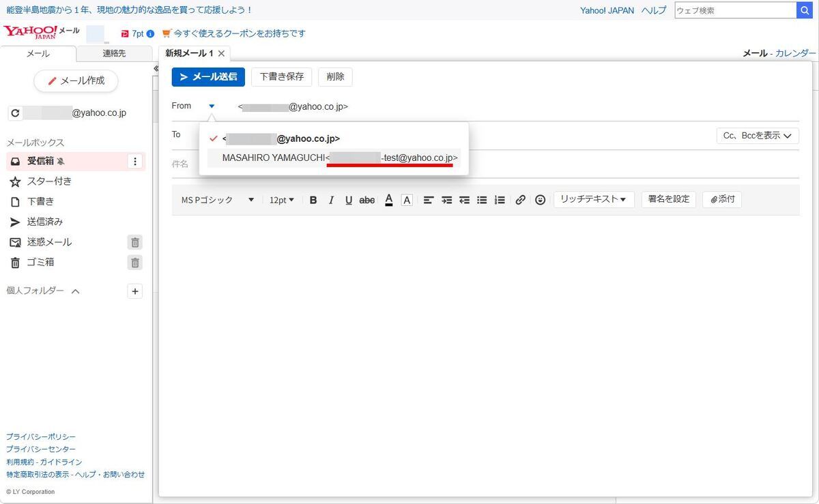The height and width of the screenshot is (504, 819).
Task: Open the text background color picker
Action: pyautogui.click(x=407, y=200)
